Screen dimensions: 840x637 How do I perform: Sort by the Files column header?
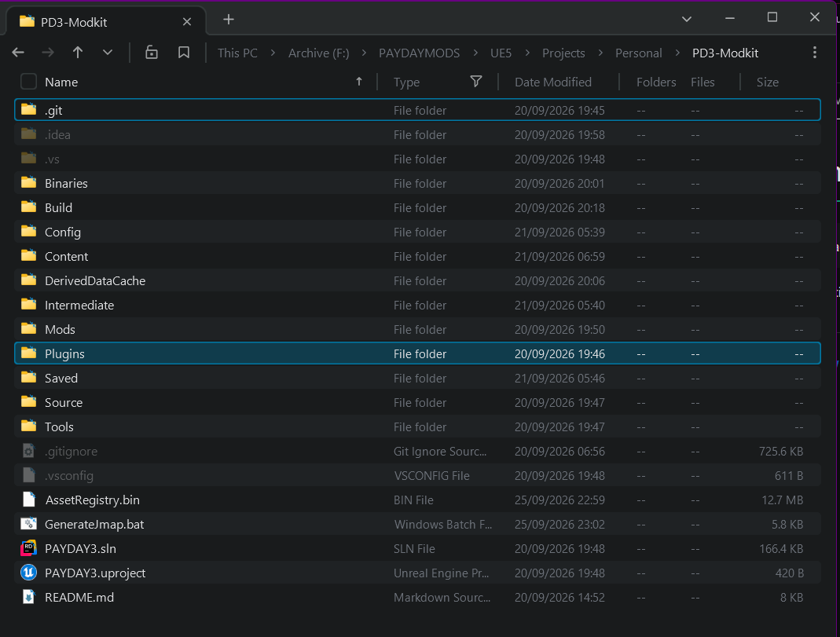click(x=702, y=82)
